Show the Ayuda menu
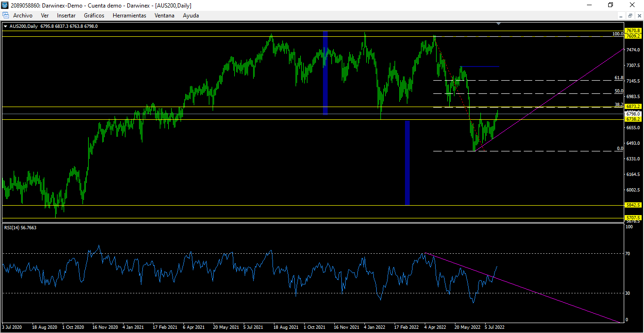 click(191, 16)
